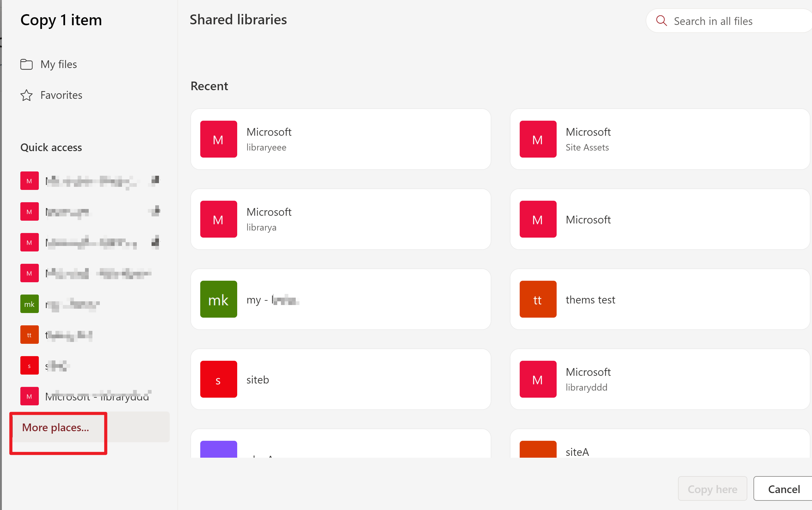Click in the Search in all files field
The image size is (812, 510).
click(x=729, y=21)
